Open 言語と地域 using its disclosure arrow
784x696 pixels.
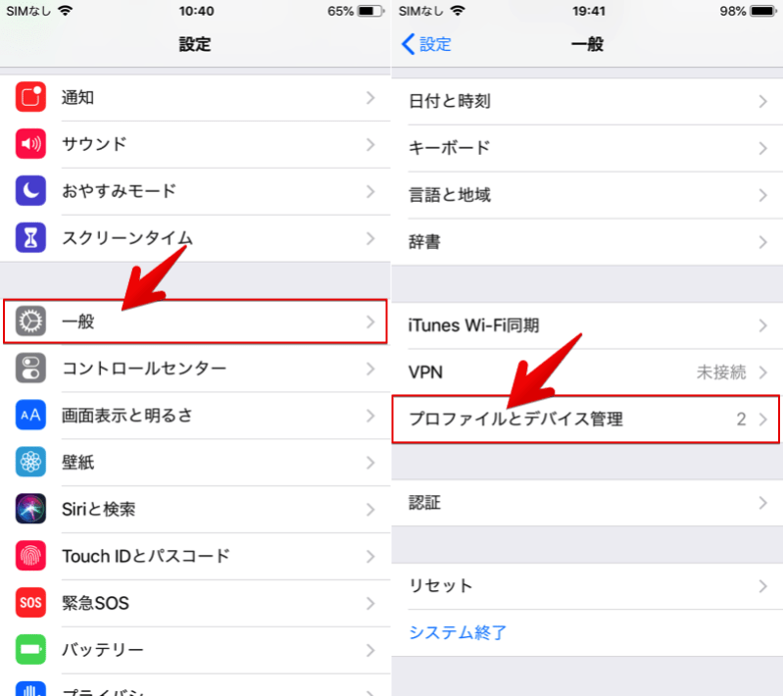763,195
